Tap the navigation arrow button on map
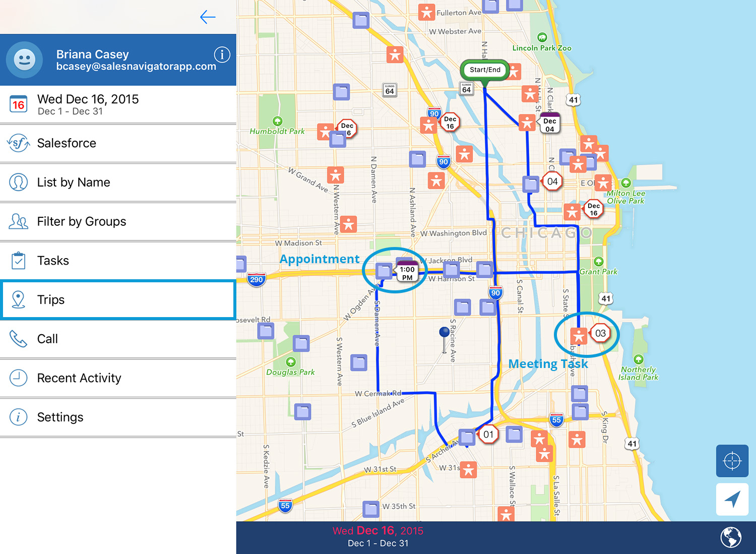 (x=732, y=499)
